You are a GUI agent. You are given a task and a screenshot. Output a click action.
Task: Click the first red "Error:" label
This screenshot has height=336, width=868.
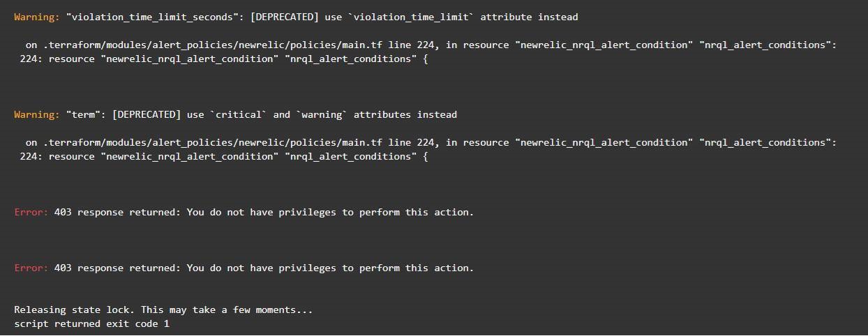31,212
